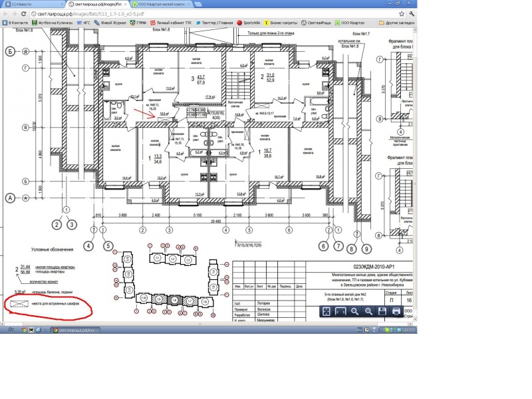The width and height of the screenshot is (532, 399).
Task: Click the fit to width icon
Action: click(x=340, y=311)
